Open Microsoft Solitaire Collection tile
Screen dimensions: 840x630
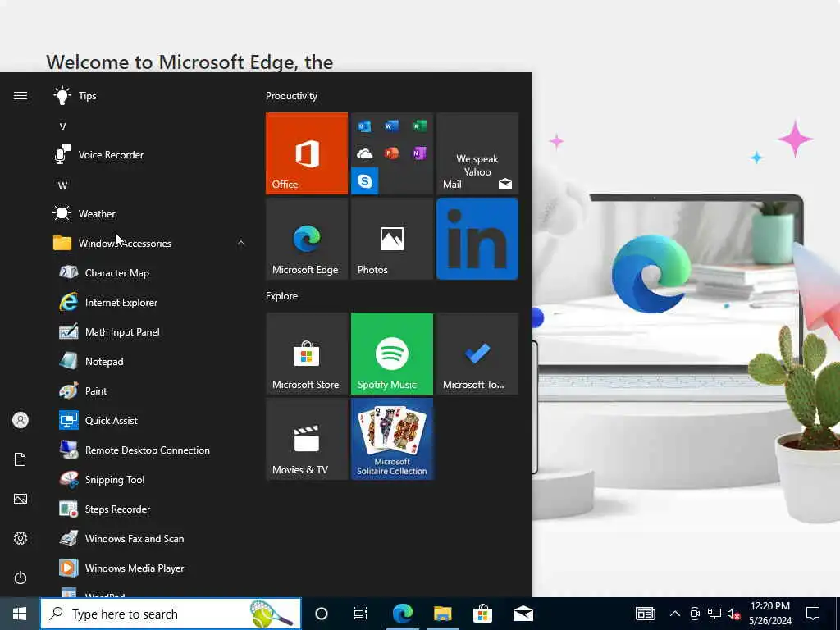391,439
